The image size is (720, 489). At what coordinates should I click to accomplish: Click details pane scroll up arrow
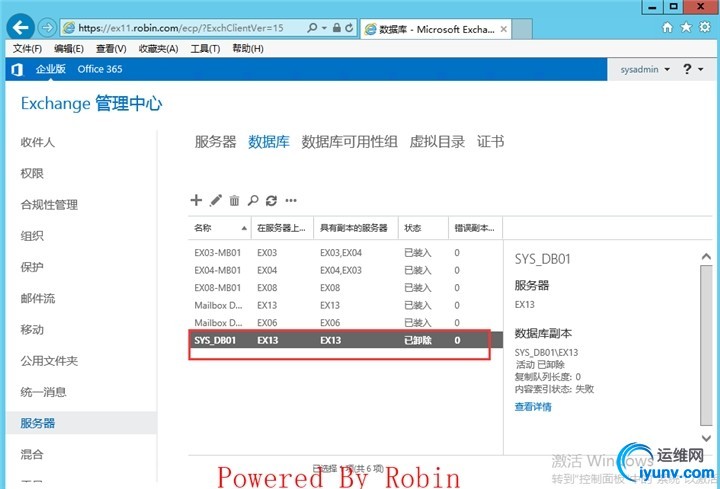pyautogui.click(x=706, y=257)
